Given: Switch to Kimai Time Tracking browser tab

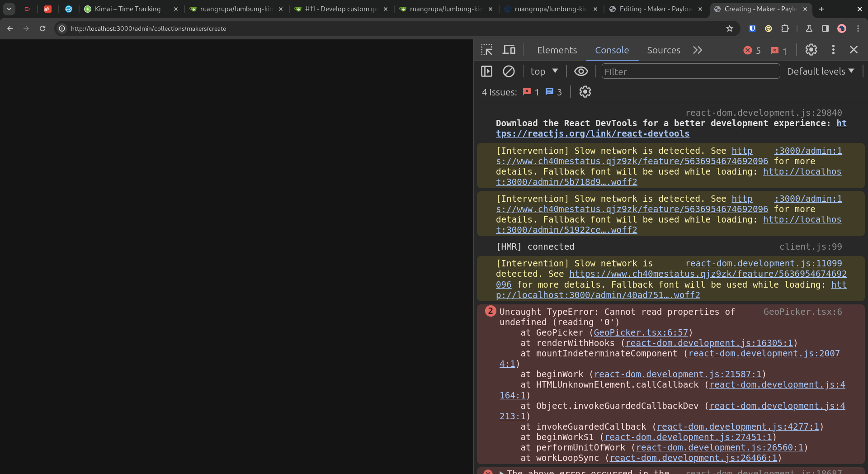Looking at the screenshot, I should pyautogui.click(x=127, y=9).
